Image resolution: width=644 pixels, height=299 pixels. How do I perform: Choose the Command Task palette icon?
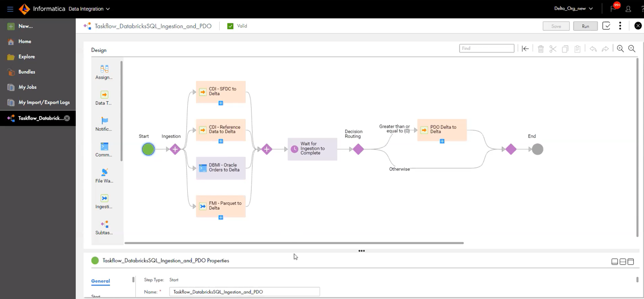[104, 147]
